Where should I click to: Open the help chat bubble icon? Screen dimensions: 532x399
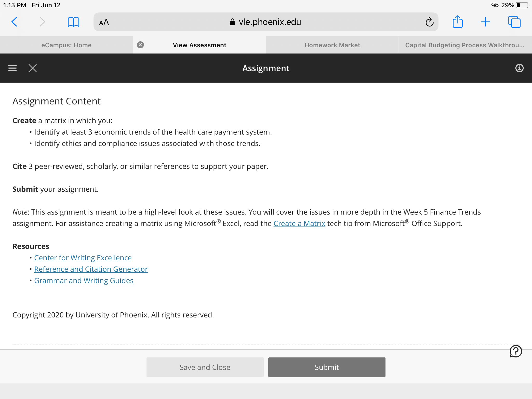click(516, 351)
